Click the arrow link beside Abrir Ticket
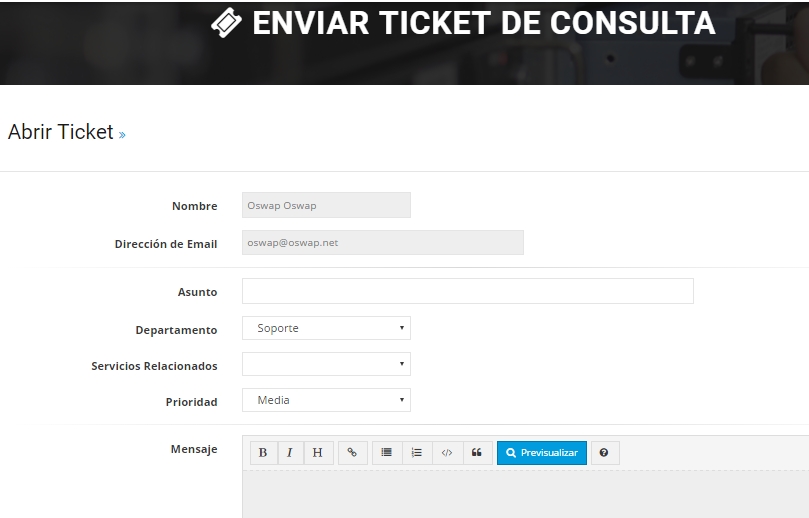The height and width of the screenshot is (518, 809). (x=122, y=135)
